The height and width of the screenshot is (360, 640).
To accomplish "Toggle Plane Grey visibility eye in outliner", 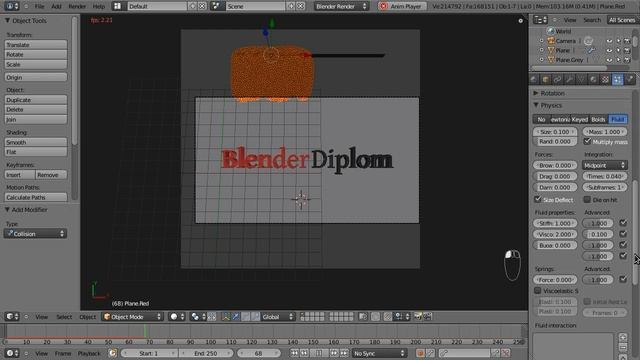I will 609,60.
